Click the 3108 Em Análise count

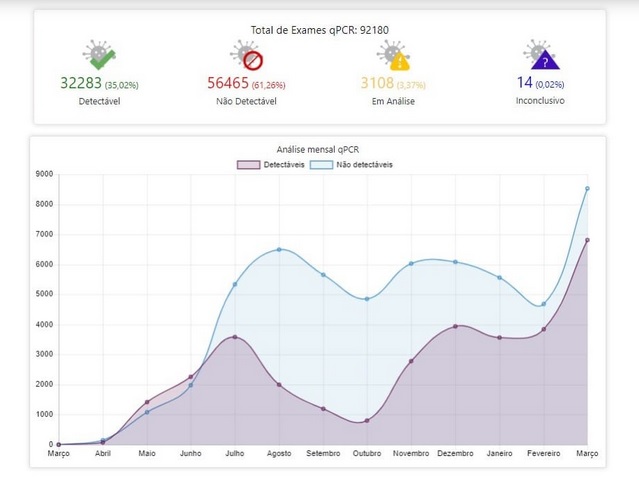(379, 84)
